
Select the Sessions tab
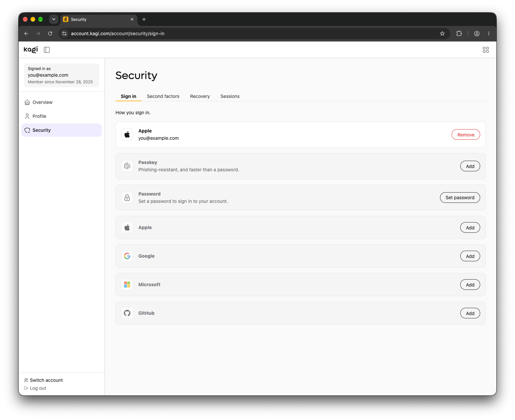pos(230,96)
